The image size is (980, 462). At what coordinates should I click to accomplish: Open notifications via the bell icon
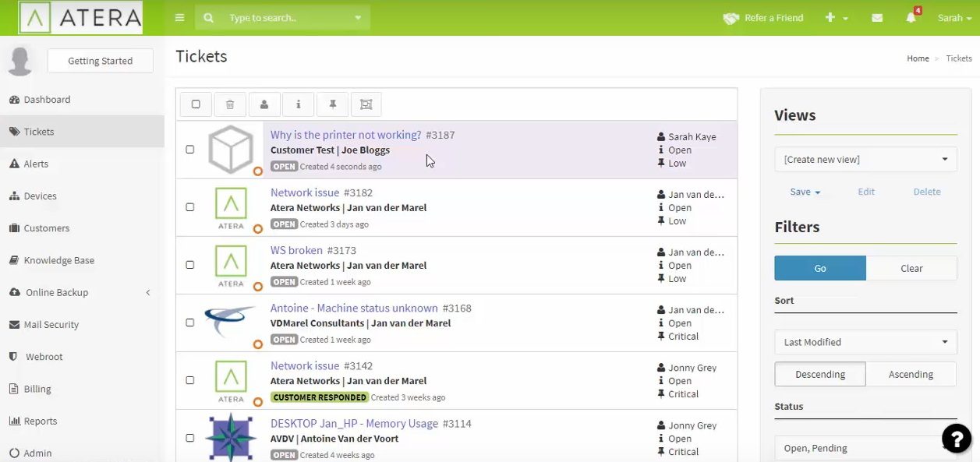click(x=911, y=17)
